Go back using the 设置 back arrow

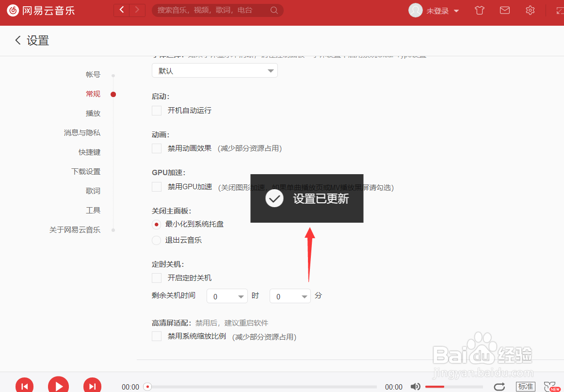18,40
